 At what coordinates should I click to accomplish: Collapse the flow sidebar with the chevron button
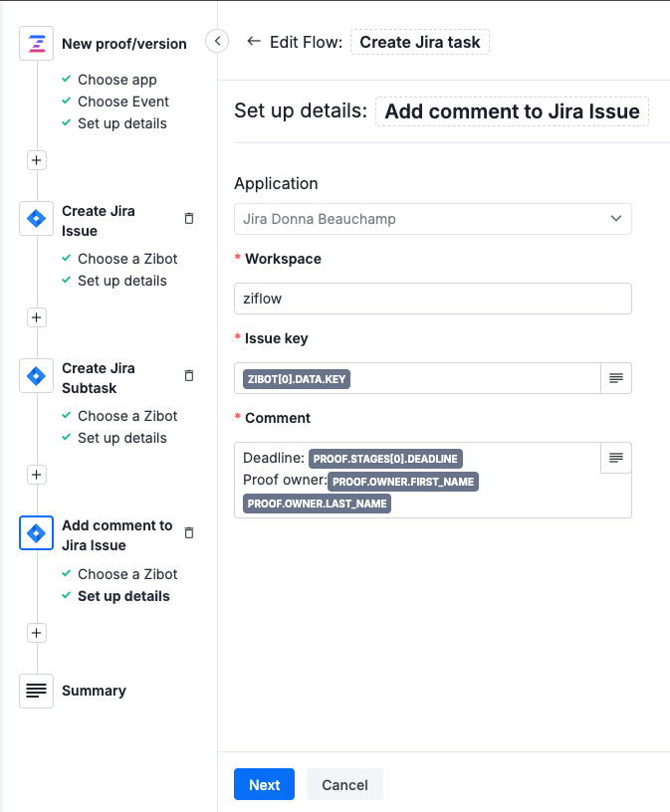(218, 41)
